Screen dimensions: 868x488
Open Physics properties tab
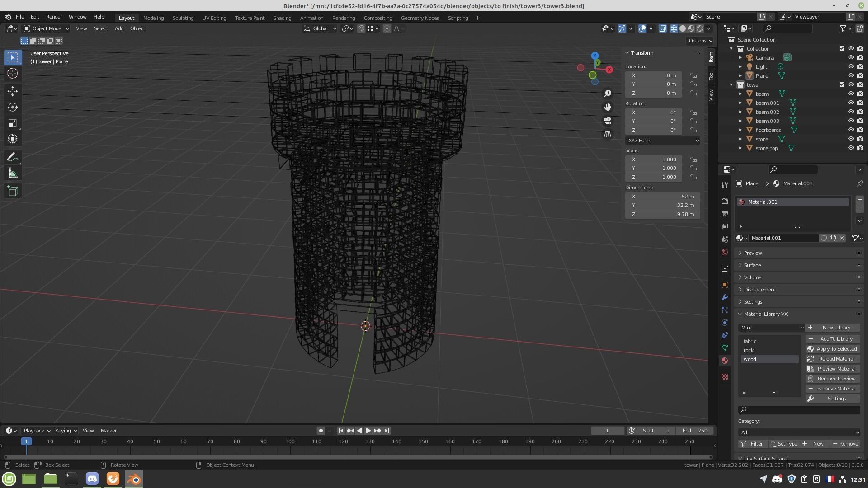click(x=725, y=323)
